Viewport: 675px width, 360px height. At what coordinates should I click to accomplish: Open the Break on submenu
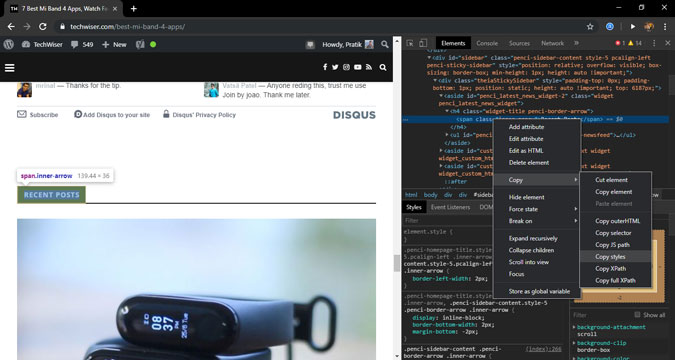tap(537, 221)
